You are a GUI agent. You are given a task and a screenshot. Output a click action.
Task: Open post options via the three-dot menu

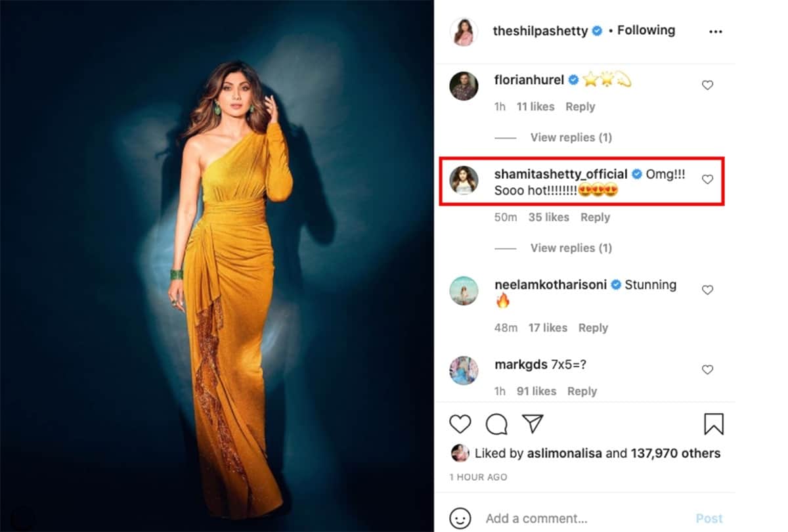[716, 31]
